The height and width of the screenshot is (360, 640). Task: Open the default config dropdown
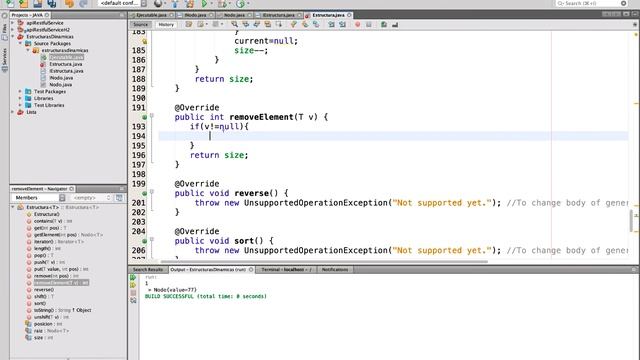pyautogui.click(x=123, y=4)
